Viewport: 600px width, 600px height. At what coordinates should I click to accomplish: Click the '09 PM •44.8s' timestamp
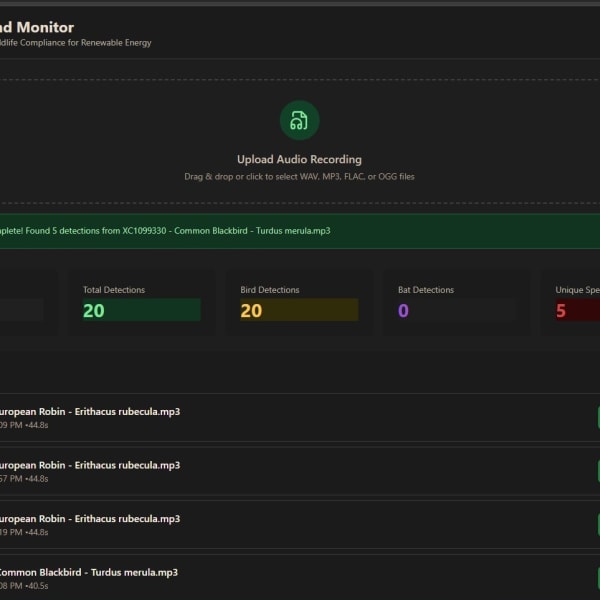pyautogui.click(x=24, y=425)
